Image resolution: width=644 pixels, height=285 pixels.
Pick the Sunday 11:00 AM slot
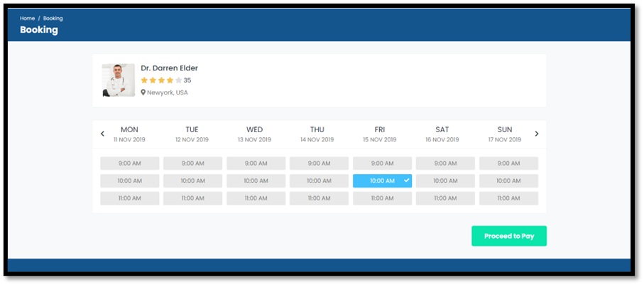508,198
